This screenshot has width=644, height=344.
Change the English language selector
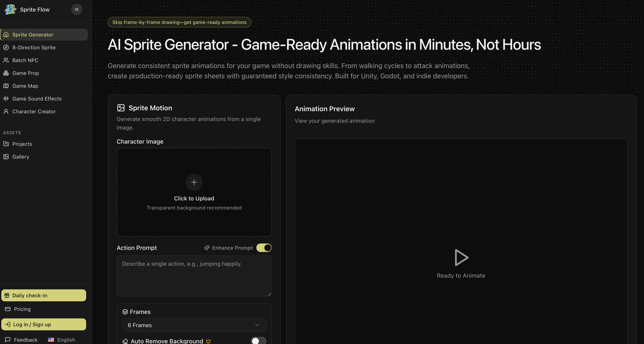(62, 340)
